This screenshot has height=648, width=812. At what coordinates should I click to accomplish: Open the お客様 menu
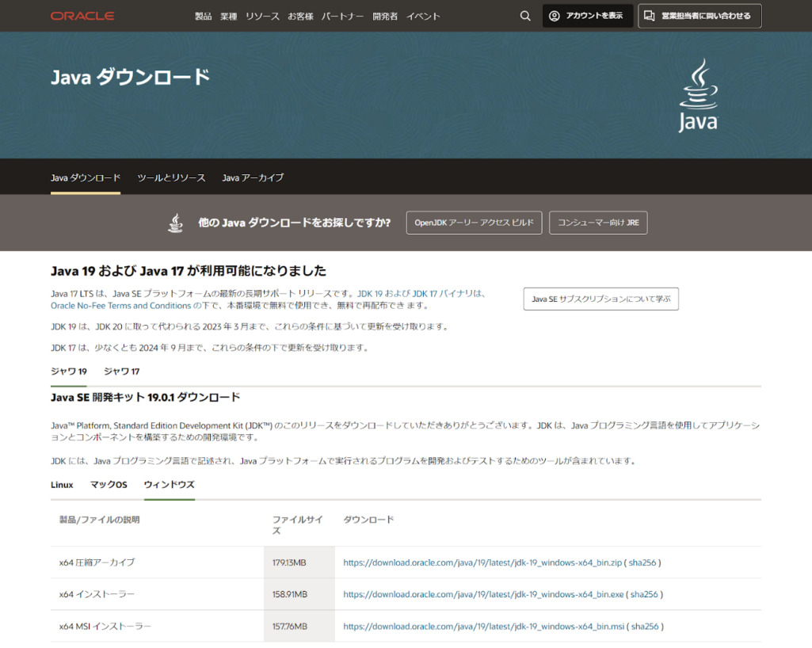pyautogui.click(x=300, y=16)
